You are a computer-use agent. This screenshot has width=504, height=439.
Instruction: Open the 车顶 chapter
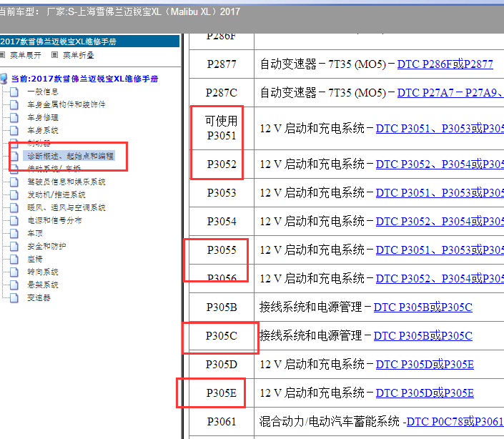(35, 233)
